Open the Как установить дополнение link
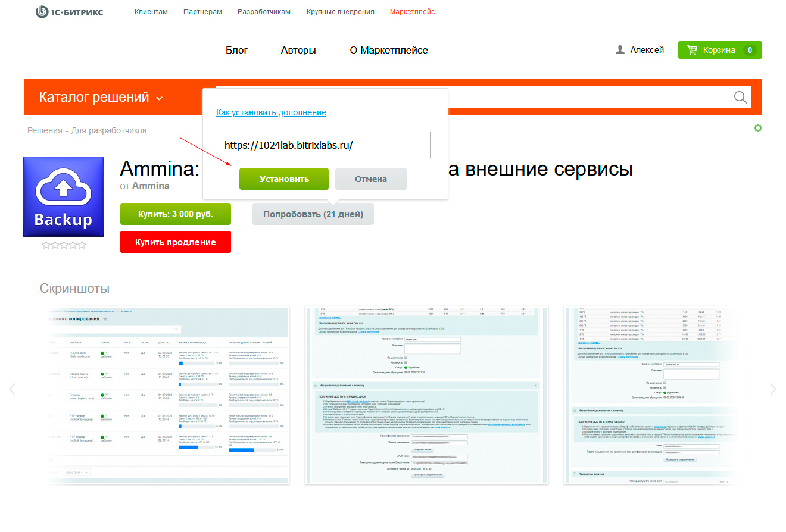786x532 pixels. (271, 112)
